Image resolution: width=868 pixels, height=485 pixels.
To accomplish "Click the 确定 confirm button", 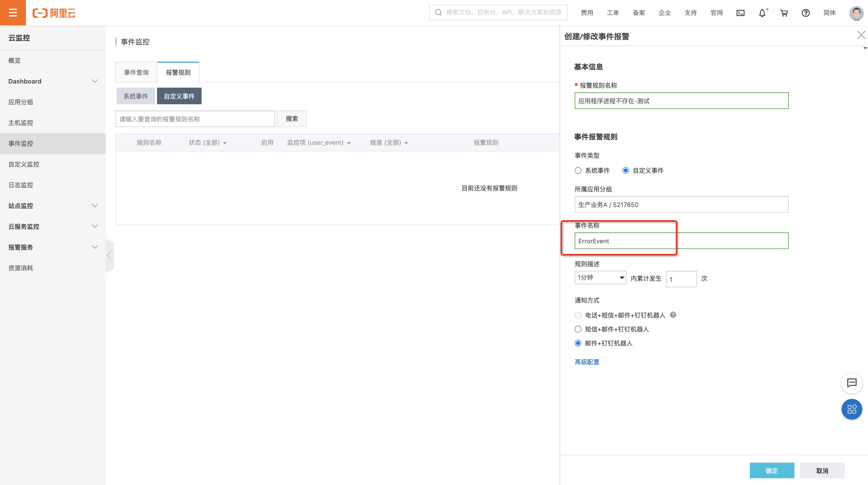I will [x=771, y=470].
